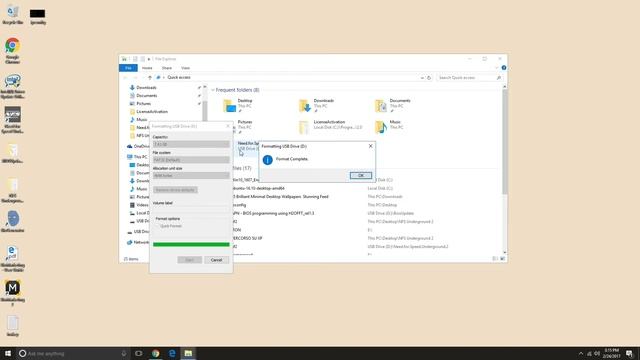640x360 pixels.
Task: Close the Format Complete message box
Action: pyautogui.click(x=371, y=146)
